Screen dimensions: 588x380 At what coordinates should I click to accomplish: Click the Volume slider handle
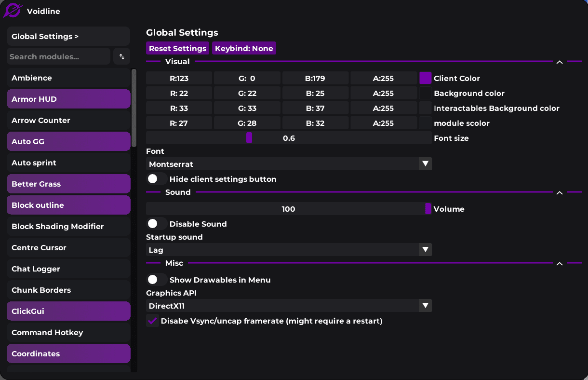click(x=428, y=209)
